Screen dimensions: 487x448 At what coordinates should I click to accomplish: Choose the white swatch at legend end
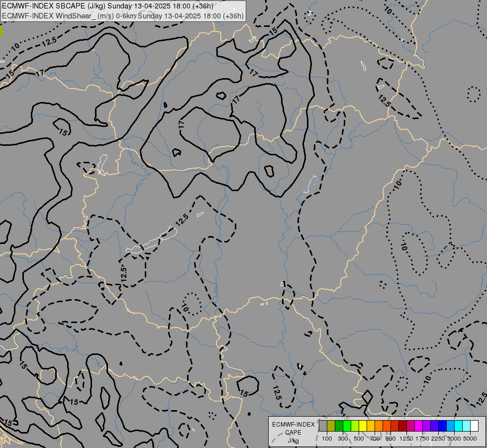coord(474,426)
